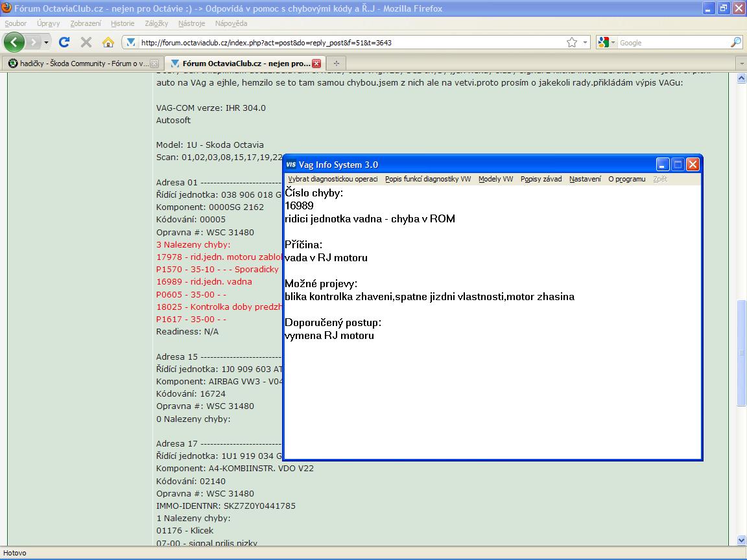Open the O programu menu
747x560 pixels.
pyautogui.click(x=626, y=179)
